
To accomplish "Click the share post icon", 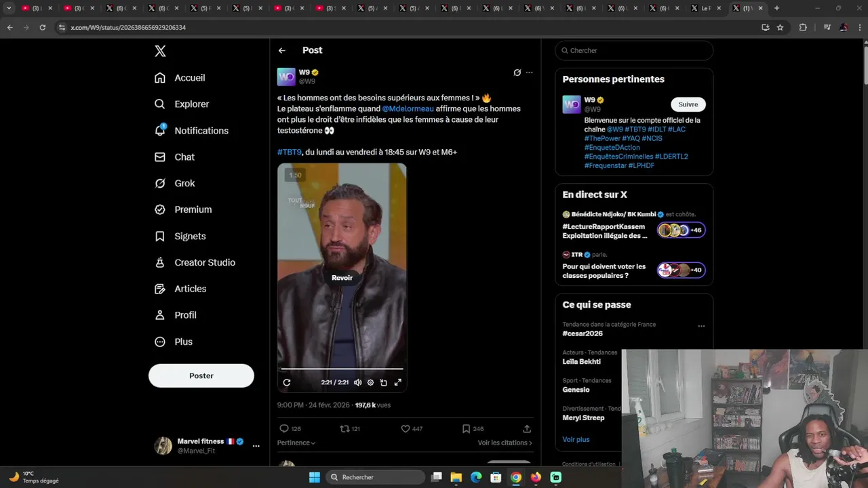I will tap(527, 429).
